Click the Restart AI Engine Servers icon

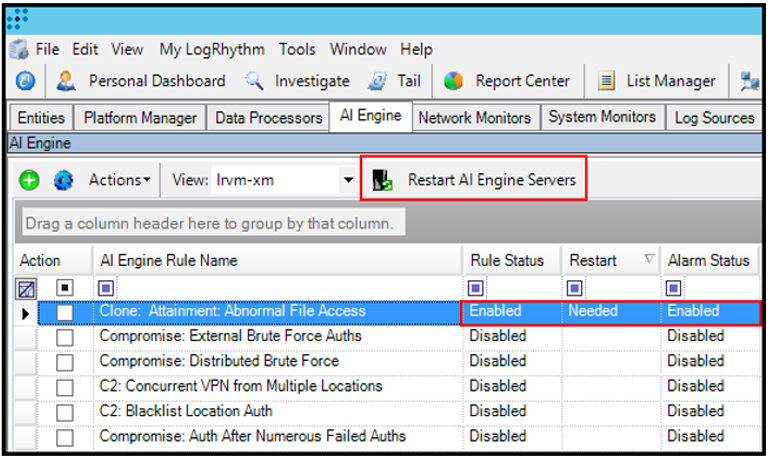381,180
